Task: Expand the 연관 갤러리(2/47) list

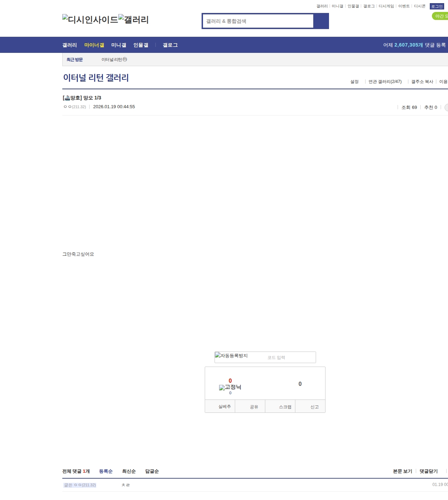Action: click(x=384, y=81)
